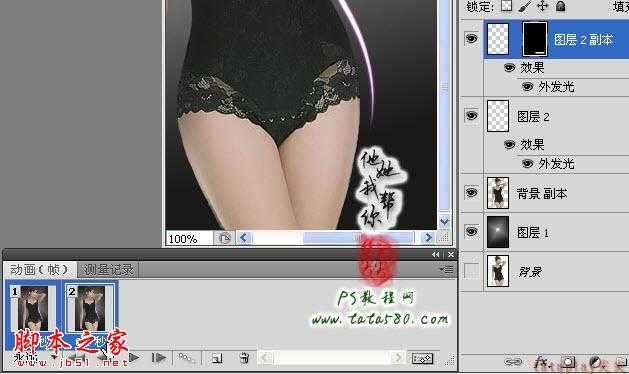Click the 图层 2 副本 transparent layer thumbnail

click(498, 39)
